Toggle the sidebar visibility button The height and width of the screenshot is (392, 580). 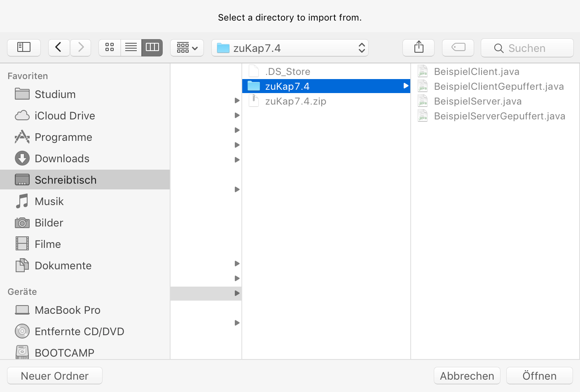coord(24,47)
